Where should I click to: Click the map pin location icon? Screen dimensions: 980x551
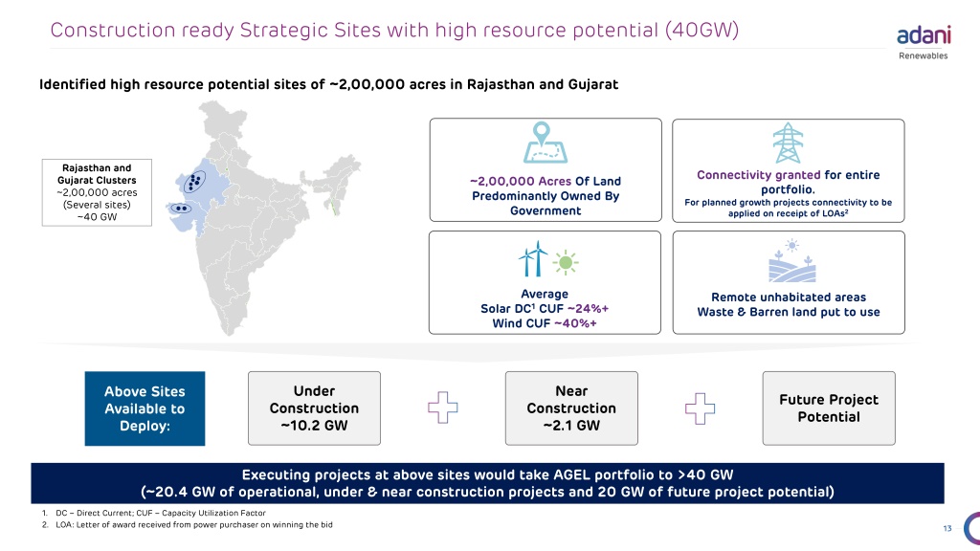coord(545,143)
